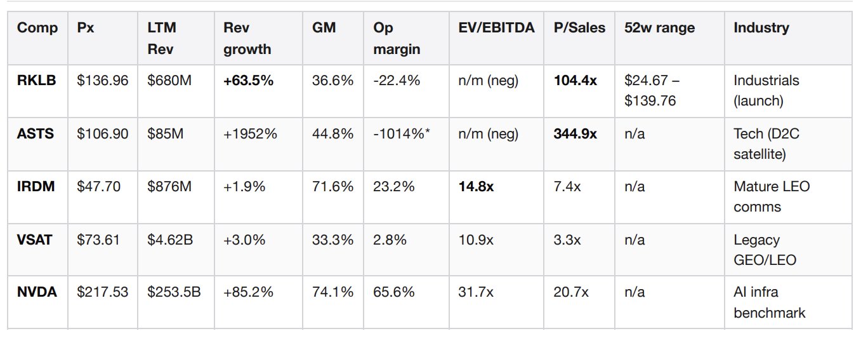Click the EV/EBITDA column header

(x=497, y=28)
